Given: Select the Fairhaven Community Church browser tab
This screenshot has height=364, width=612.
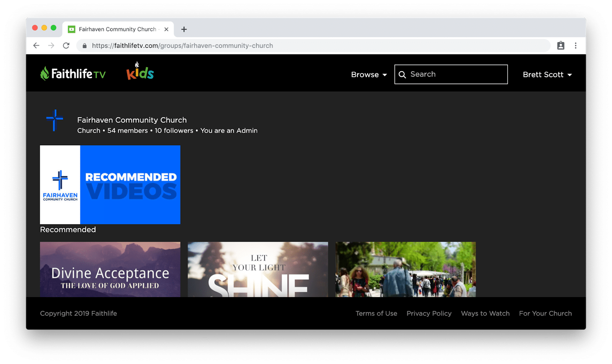Looking at the screenshot, I should pyautogui.click(x=118, y=29).
